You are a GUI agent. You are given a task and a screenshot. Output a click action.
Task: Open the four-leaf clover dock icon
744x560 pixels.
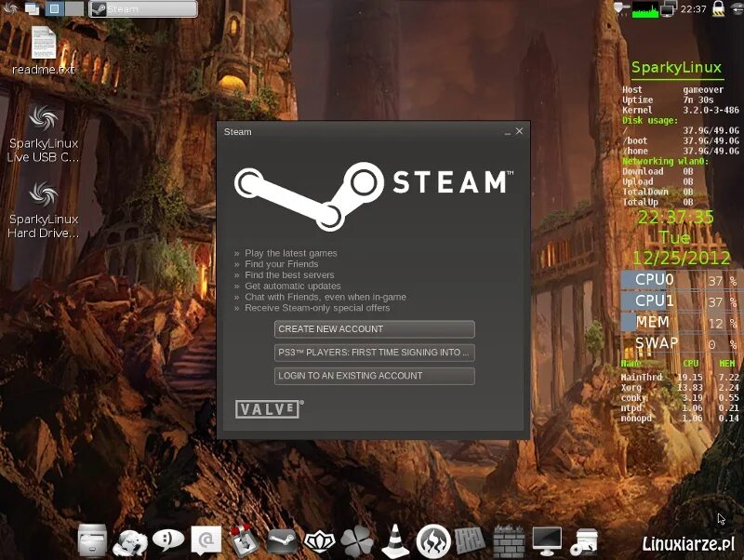coord(357,541)
